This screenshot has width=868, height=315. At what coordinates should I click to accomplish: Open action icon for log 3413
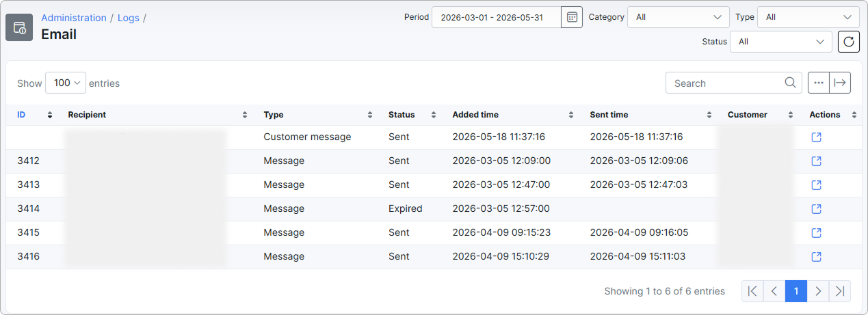click(x=816, y=185)
